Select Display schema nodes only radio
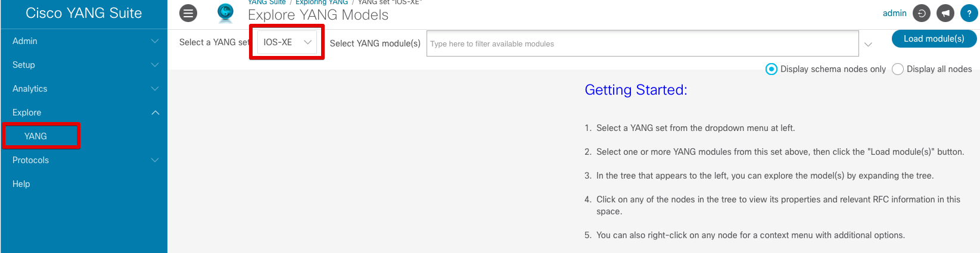Image resolution: width=980 pixels, height=253 pixels. click(771, 69)
